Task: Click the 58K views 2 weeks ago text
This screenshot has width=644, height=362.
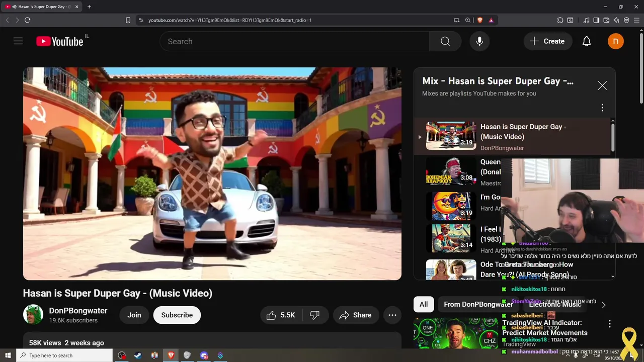Action: (66, 343)
